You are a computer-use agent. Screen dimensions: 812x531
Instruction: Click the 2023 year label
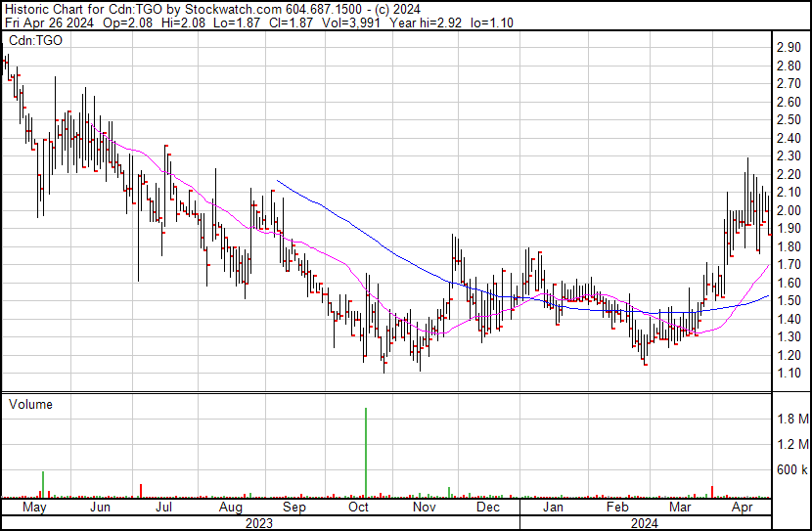coord(259,523)
